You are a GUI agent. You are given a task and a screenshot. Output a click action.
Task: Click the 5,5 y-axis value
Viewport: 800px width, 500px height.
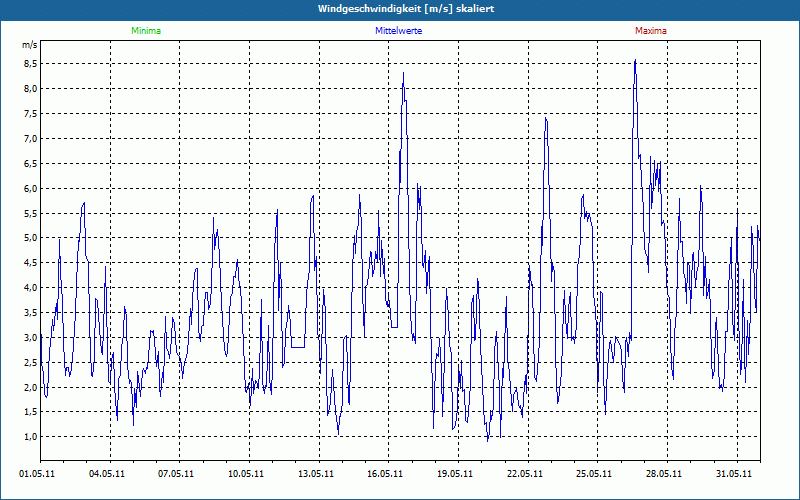coord(31,213)
